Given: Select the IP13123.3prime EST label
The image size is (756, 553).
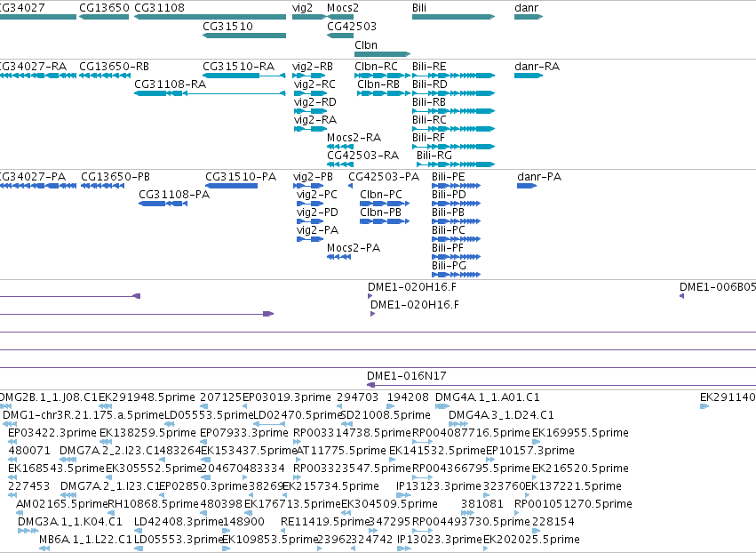Looking at the screenshot, I should coord(439,486).
